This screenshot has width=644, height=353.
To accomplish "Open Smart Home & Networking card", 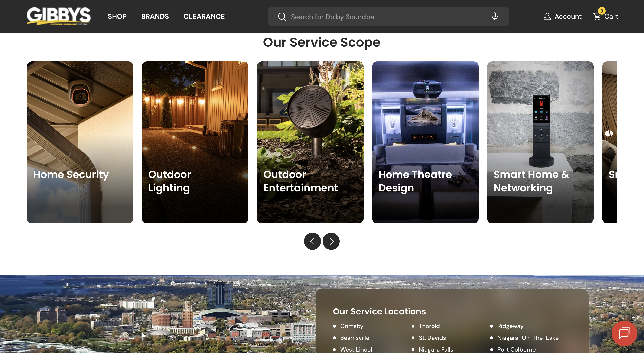I will (x=540, y=142).
